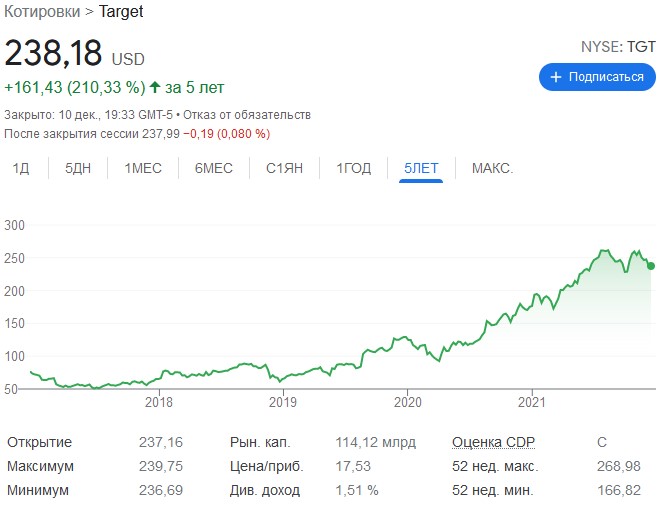Switch to the 6МЕС range tab

point(214,168)
